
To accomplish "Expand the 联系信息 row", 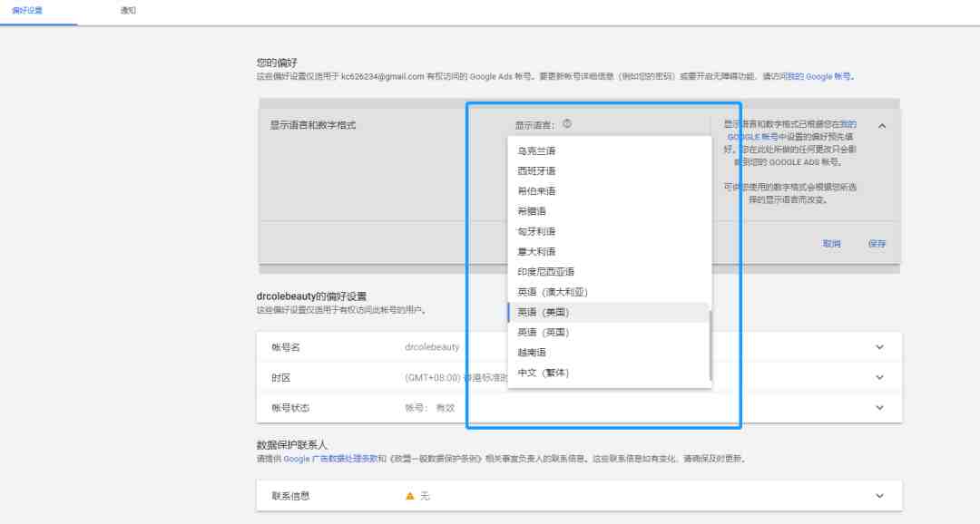I will point(879,496).
